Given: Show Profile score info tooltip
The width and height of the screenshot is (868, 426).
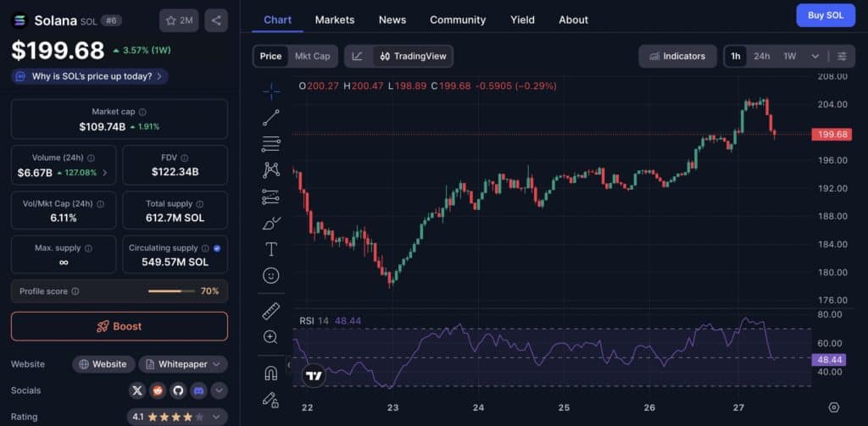Looking at the screenshot, I should 75,291.
